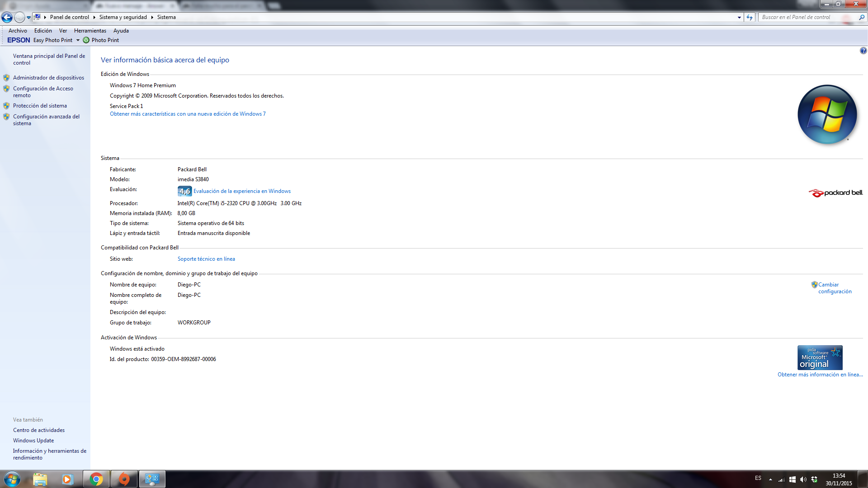Click shield icon beside Configuración avanzada del sistema

(6, 117)
